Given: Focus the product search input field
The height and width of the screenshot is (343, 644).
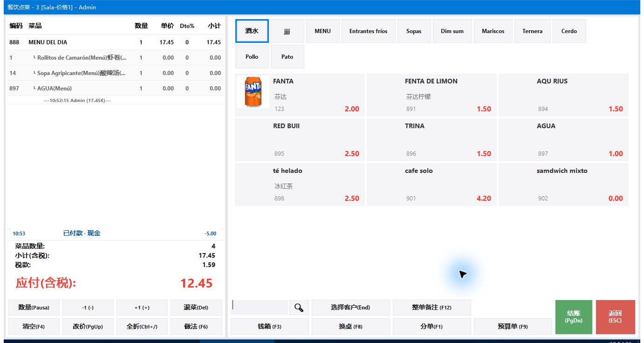Looking at the screenshot, I should 260,308.
